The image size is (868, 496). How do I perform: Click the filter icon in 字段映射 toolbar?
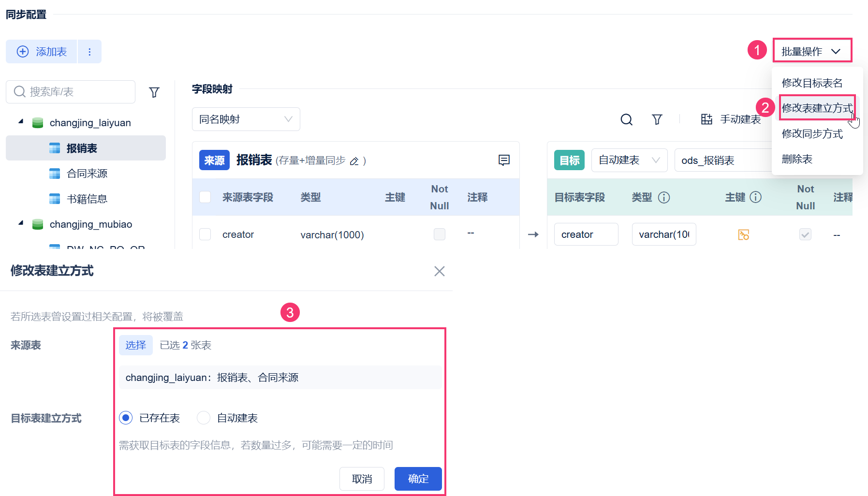click(x=657, y=119)
